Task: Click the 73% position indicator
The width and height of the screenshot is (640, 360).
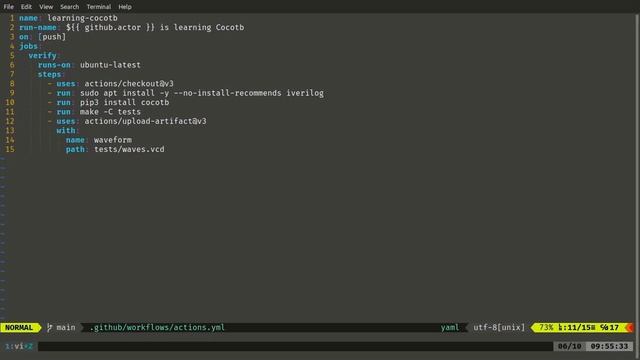Action: 546,327
